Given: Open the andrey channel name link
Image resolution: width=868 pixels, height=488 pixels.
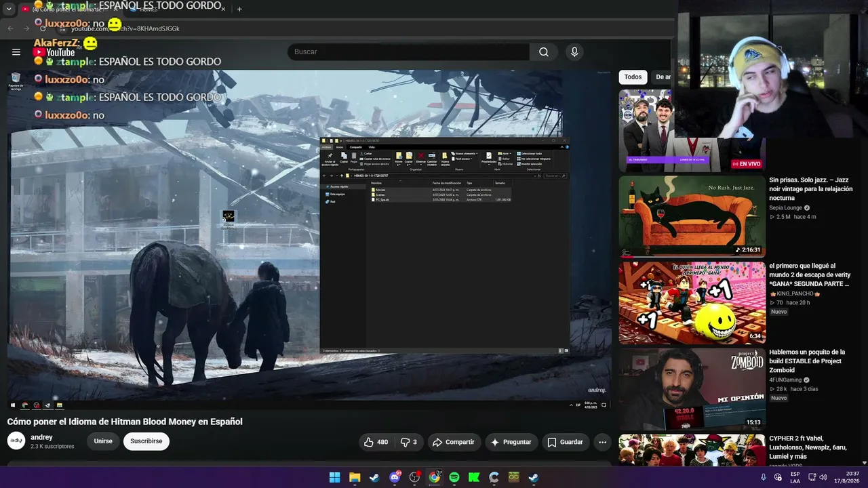Looking at the screenshot, I should (41, 437).
